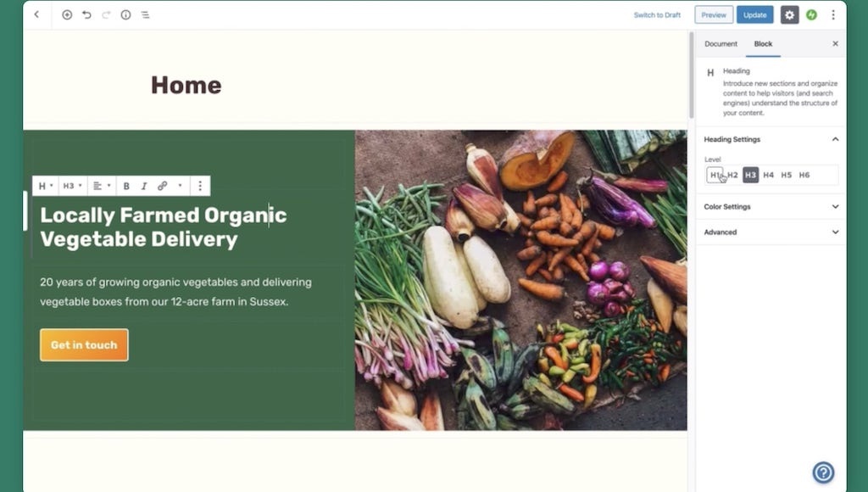868x492 pixels.
Task: Click the Switch to Draft link
Action: pos(657,15)
